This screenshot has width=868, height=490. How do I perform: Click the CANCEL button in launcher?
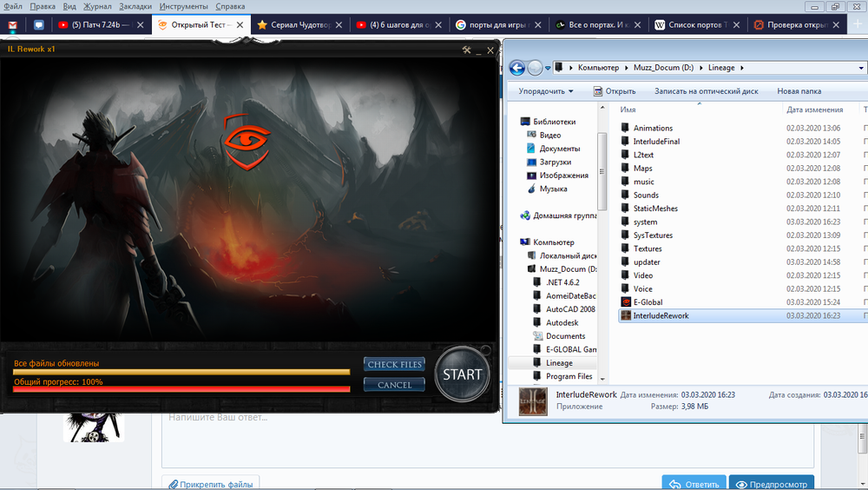pyautogui.click(x=394, y=385)
